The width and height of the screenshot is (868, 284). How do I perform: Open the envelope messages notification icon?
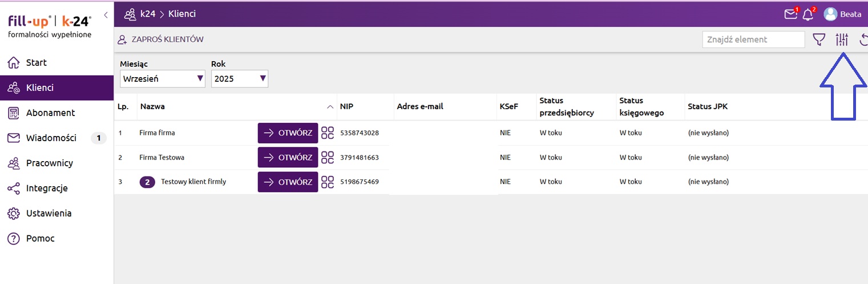[790, 14]
